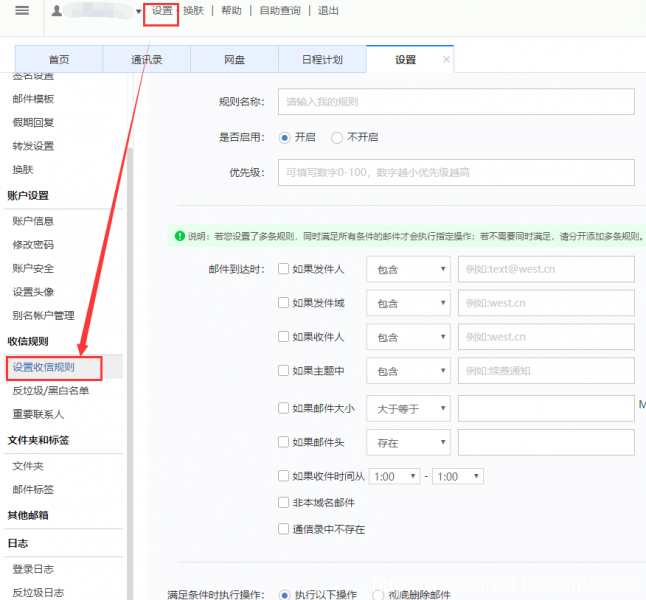646x600 pixels.
Task: Switch to the 网盘 tab
Action: 234,59
